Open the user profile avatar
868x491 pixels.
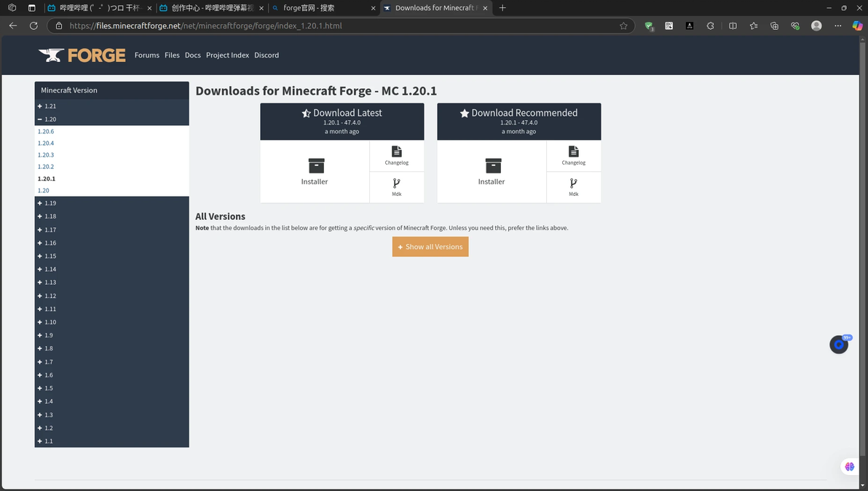click(x=816, y=25)
